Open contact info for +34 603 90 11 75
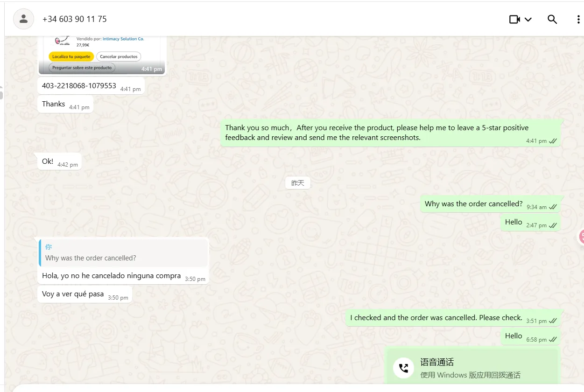This screenshot has height=392, width=584. click(x=75, y=19)
